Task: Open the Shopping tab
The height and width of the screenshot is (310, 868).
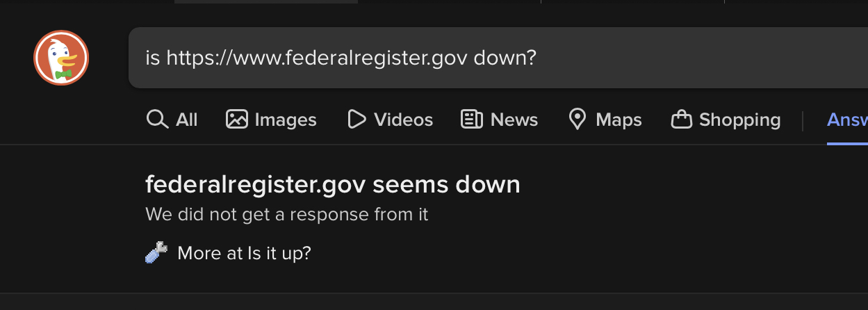Action: [x=739, y=120]
